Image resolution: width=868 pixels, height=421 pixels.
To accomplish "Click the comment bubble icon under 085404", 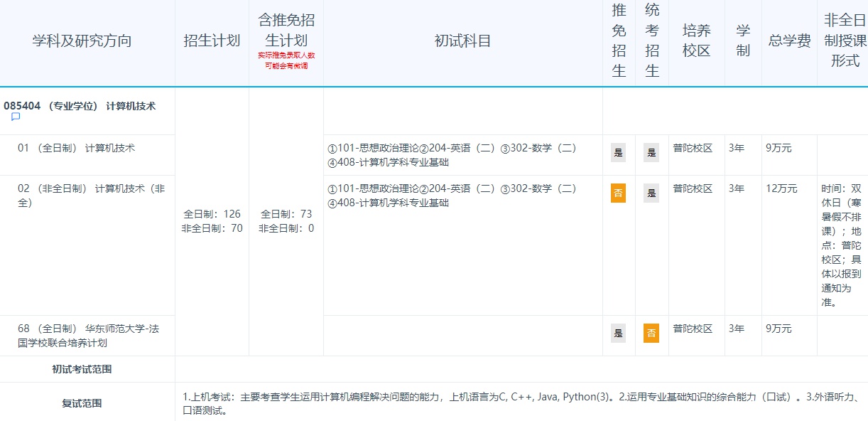I will click(16, 117).
